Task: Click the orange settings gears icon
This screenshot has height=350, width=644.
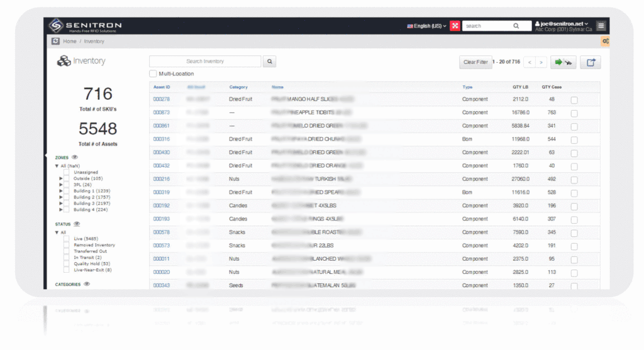Action: (x=605, y=41)
